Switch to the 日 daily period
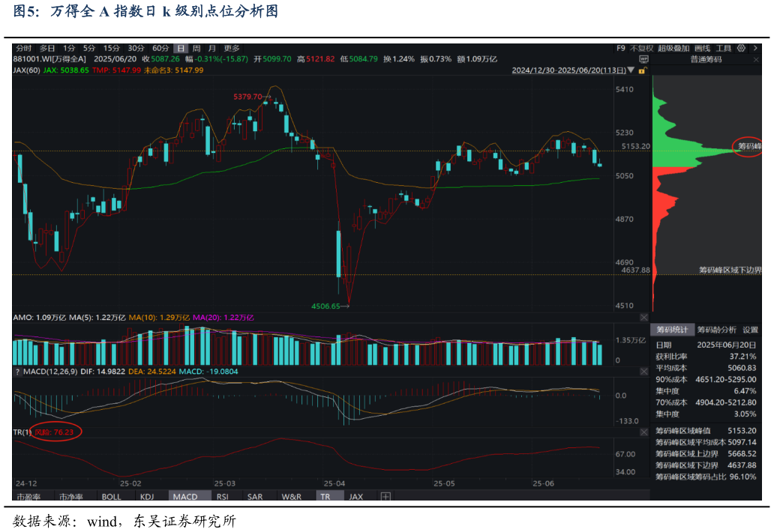The height and width of the screenshot is (532, 774). click(180, 48)
